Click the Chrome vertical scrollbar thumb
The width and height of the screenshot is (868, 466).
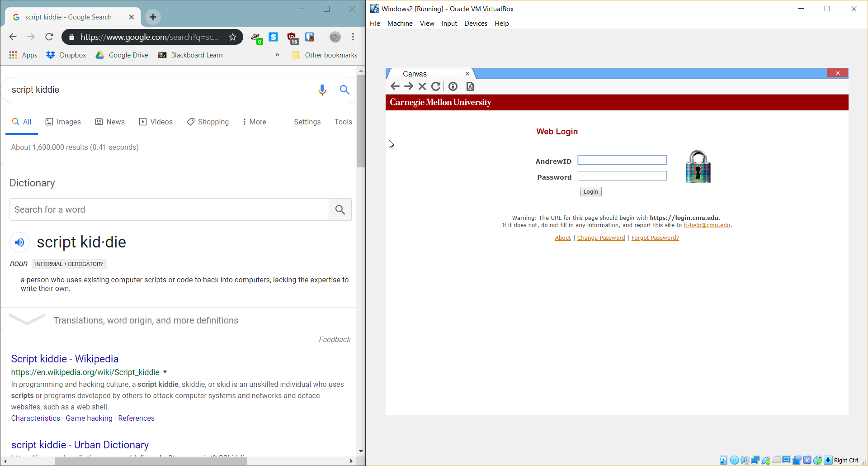coord(361,121)
